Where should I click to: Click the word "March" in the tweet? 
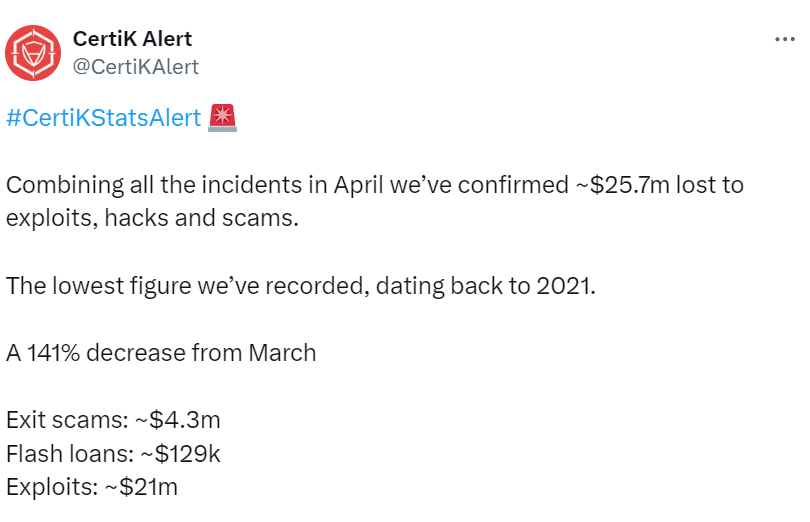(x=285, y=353)
